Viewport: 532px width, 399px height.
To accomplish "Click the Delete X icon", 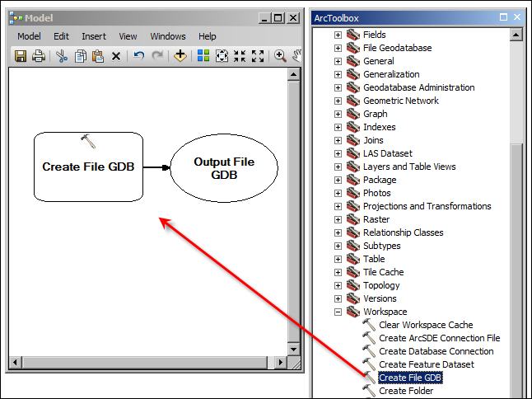I will point(116,56).
